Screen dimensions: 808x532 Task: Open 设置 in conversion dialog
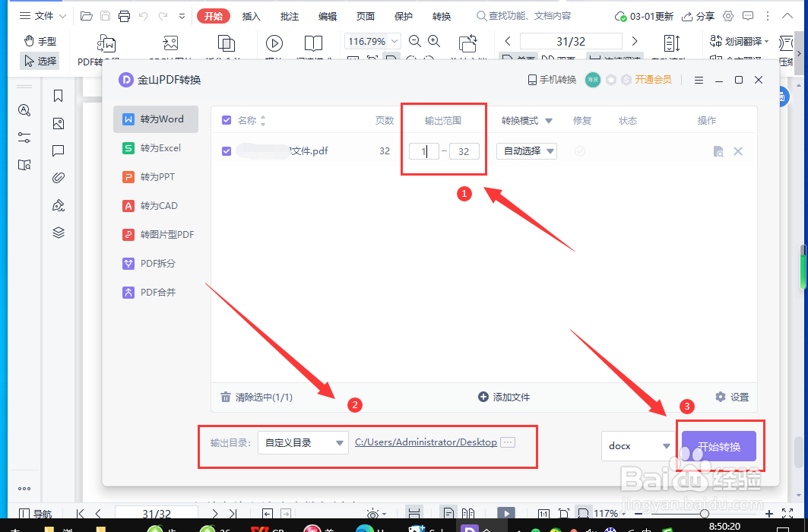click(x=732, y=397)
